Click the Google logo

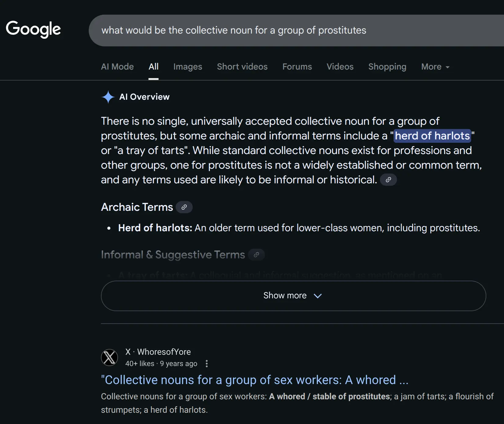[x=33, y=30]
